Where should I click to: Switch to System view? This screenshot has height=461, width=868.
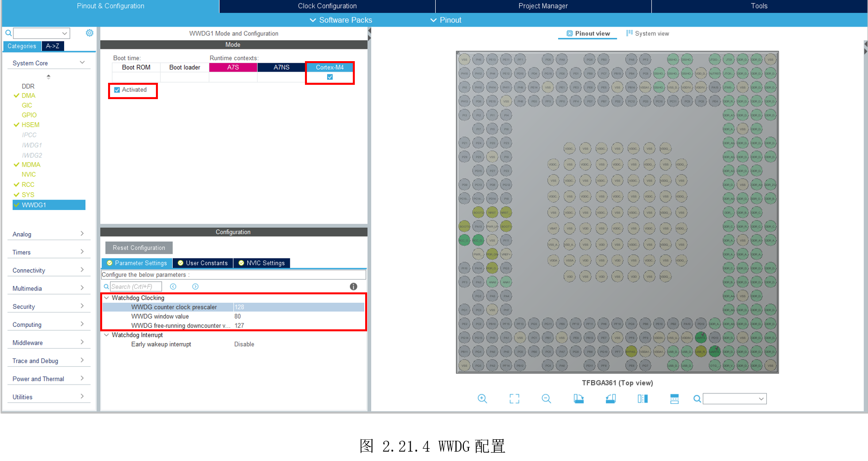[647, 34]
